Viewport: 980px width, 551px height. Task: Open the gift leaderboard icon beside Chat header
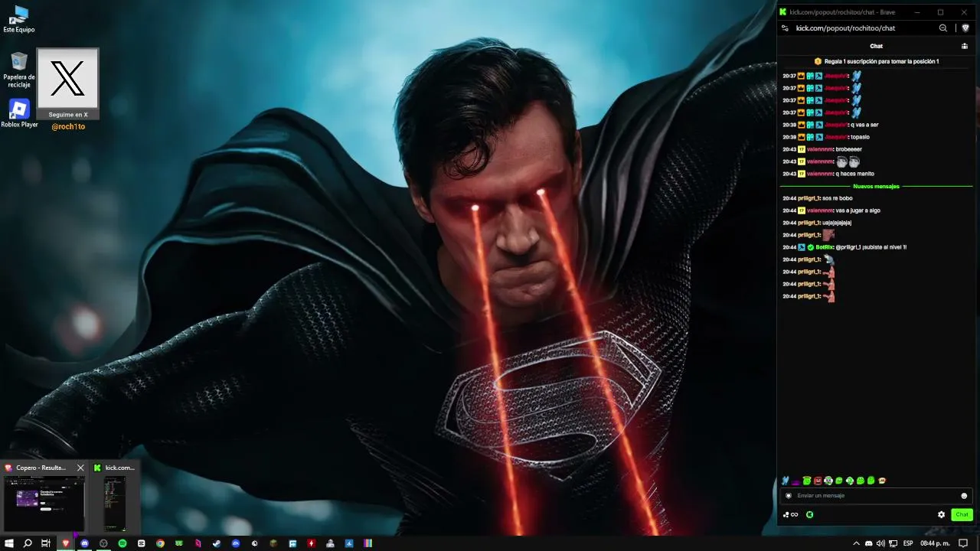(965, 46)
